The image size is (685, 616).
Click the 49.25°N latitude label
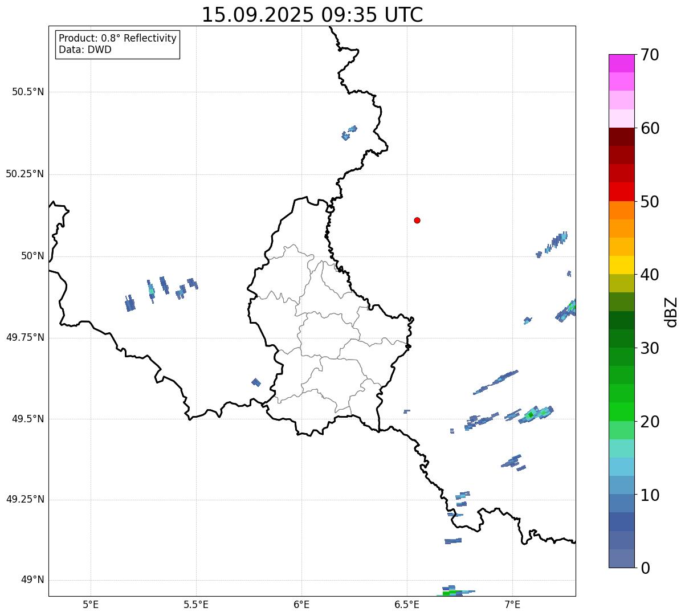click(25, 500)
